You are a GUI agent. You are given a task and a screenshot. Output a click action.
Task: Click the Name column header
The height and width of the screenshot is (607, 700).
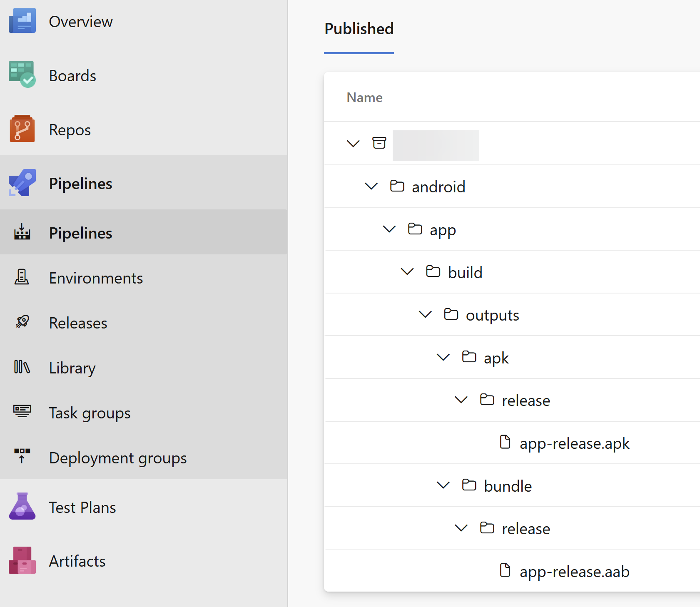point(364,97)
